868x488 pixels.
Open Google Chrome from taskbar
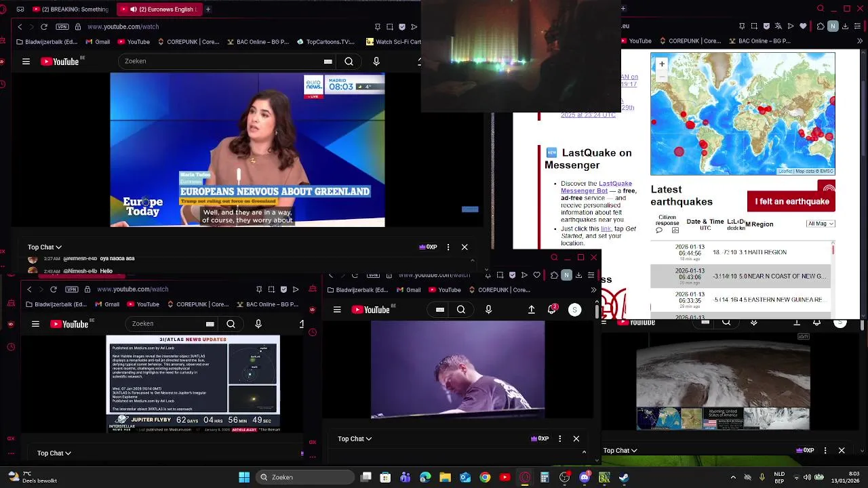[485, 477]
